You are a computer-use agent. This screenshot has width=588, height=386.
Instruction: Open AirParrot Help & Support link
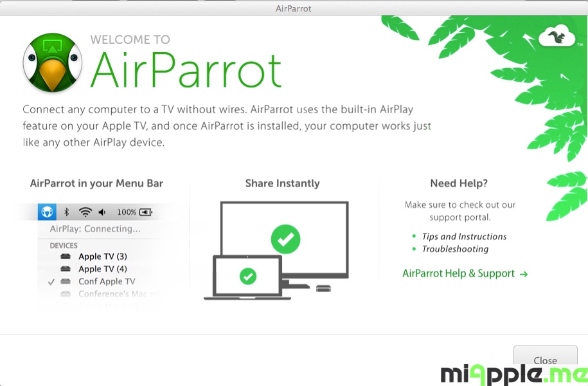click(x=465, y=273)
